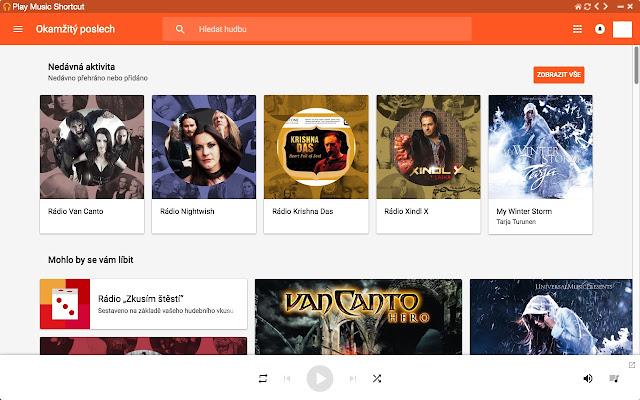The width and height of the screenshot is (640, 400).
Task: Navigate forward using title bar arrow
Action: (x=605, y=7)
